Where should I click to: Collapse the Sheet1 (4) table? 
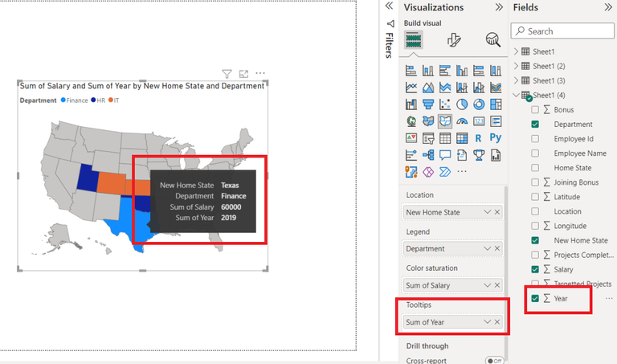click(517, 96)
